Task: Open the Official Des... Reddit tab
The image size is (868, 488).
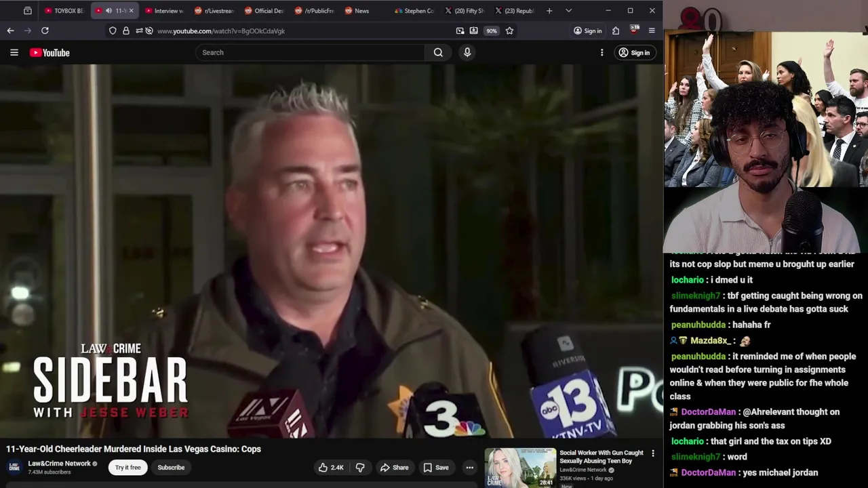Action: (264, 11)
